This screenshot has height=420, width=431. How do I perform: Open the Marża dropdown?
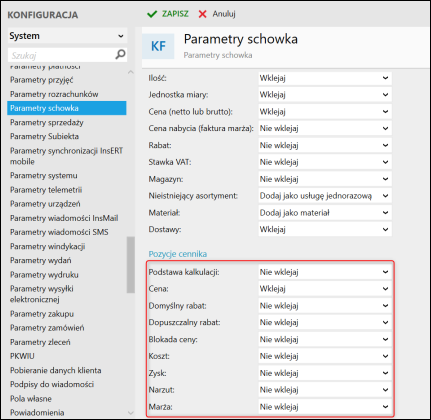coord(325,407)
